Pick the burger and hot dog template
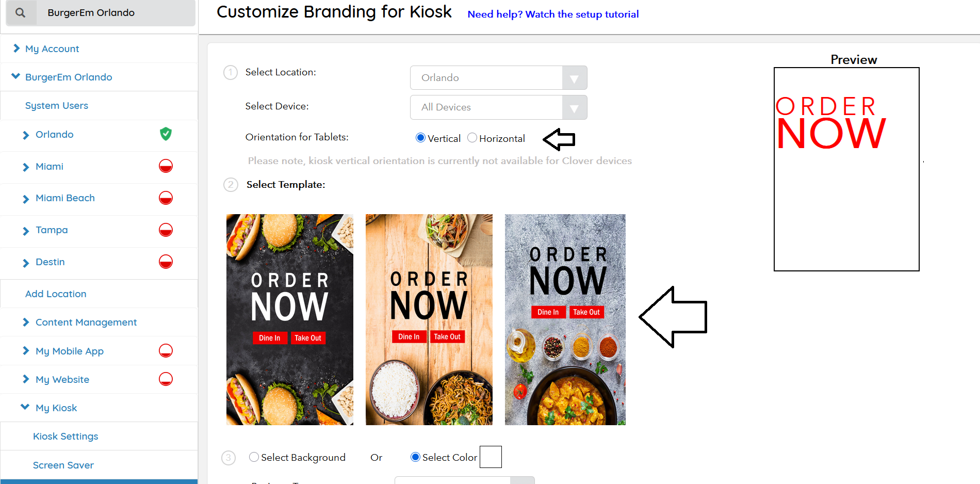This screenshot has width=980, height=484. click(290, 319)
